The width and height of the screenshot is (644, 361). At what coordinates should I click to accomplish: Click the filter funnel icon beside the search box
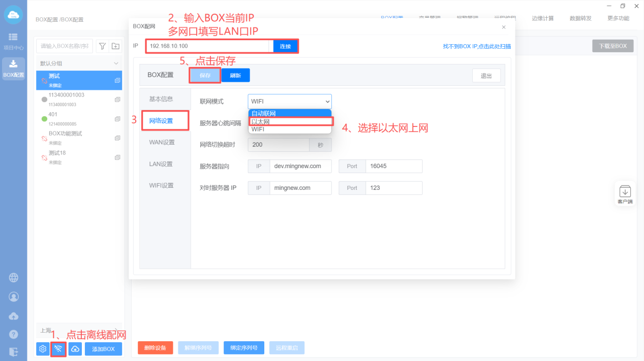102,46
